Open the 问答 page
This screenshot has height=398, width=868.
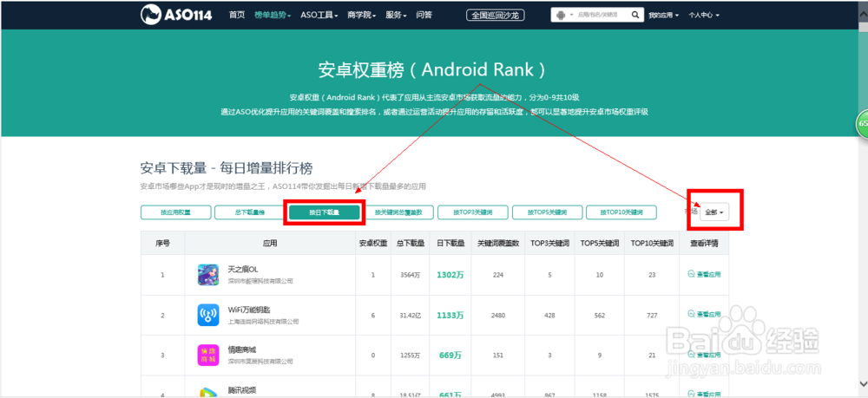click(424, 15)
